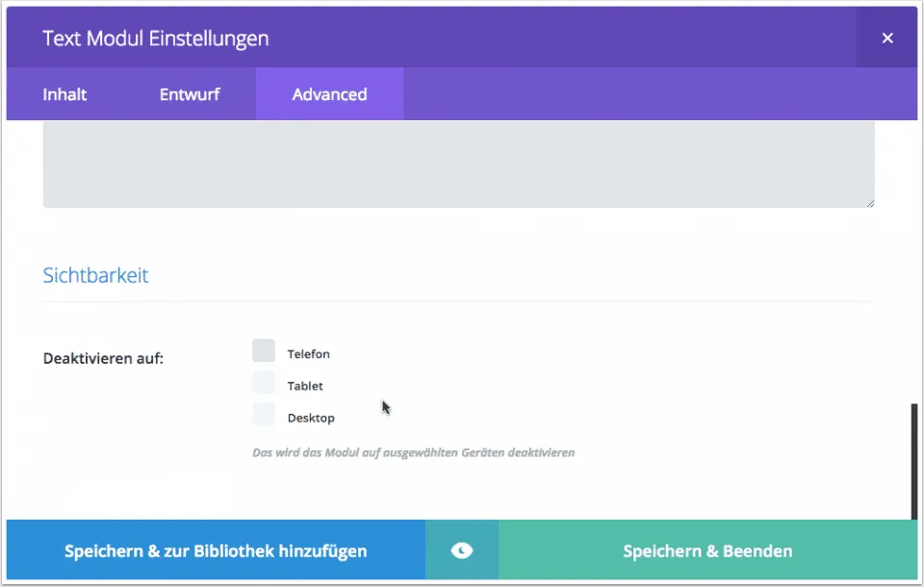Enable the Telefon checkbox
This screenshot has width=924, height=587.
(x=264, y=351)
